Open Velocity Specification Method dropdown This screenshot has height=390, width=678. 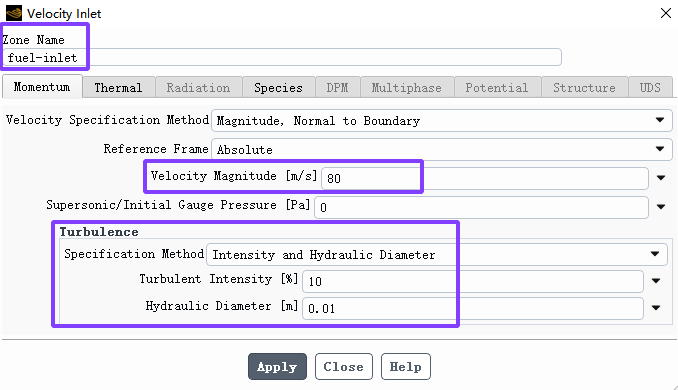pos(441,120)
